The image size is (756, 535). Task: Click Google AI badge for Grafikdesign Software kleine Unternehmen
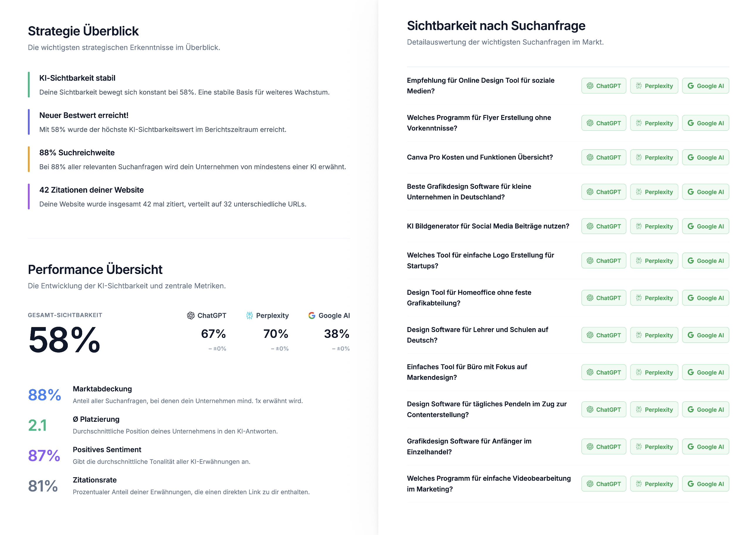point(705,192)
